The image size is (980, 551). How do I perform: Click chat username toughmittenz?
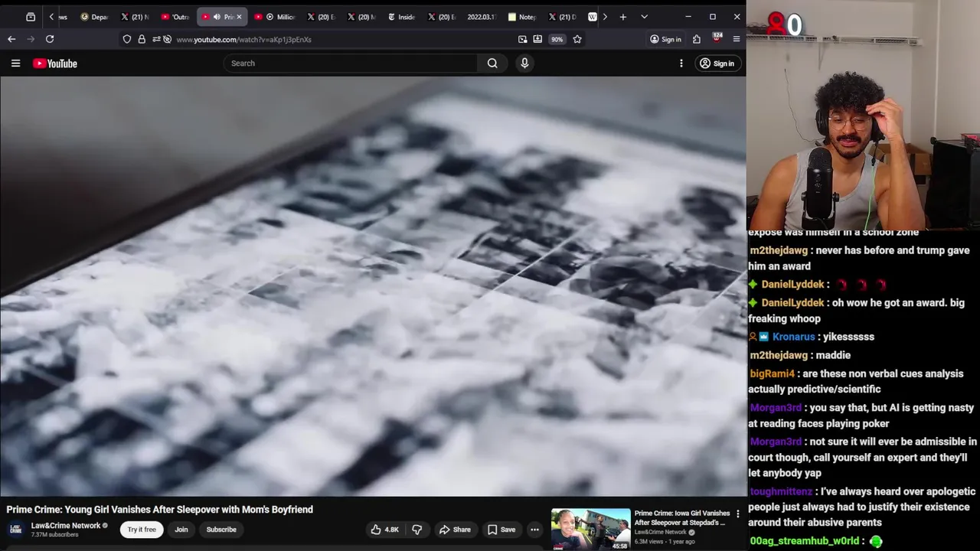tap(781, 492)
